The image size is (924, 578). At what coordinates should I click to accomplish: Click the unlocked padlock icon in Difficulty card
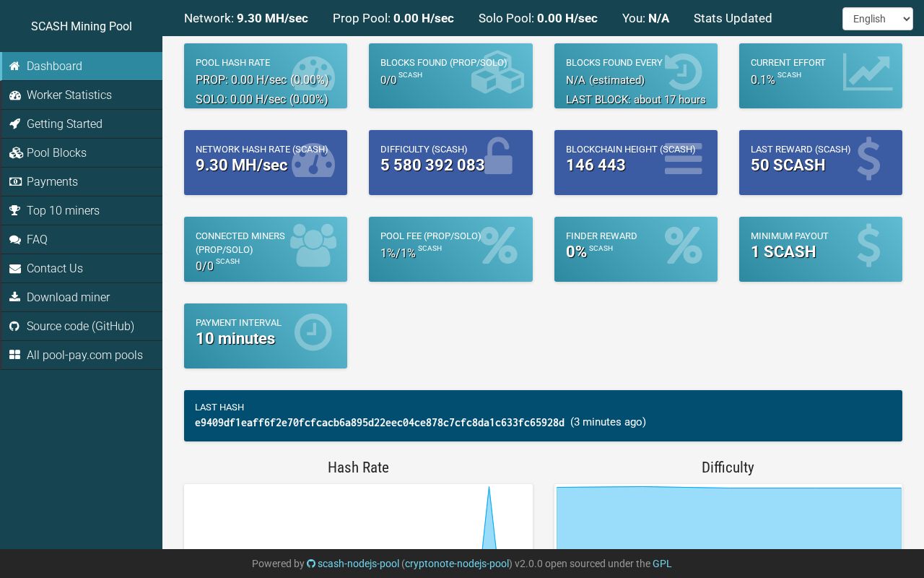click(498, 156)
